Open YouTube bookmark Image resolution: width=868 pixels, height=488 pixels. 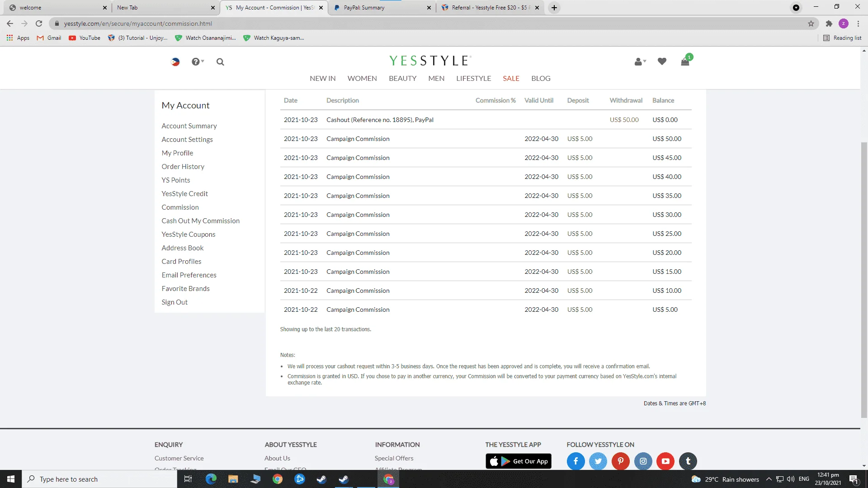pyautogui.click(x=85, y=38)
